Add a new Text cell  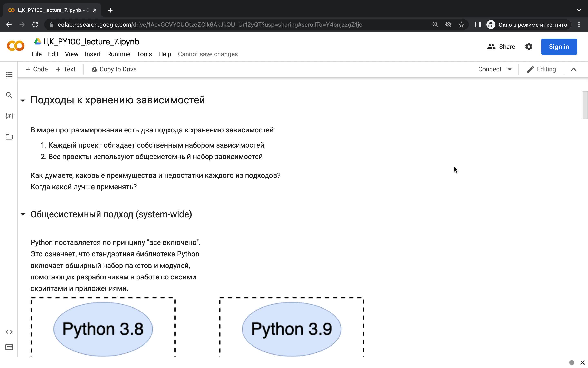[66, 69]
